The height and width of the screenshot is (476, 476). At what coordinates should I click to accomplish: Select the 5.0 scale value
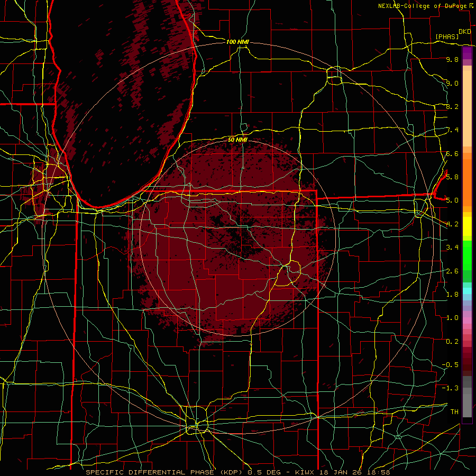(452, 200)
